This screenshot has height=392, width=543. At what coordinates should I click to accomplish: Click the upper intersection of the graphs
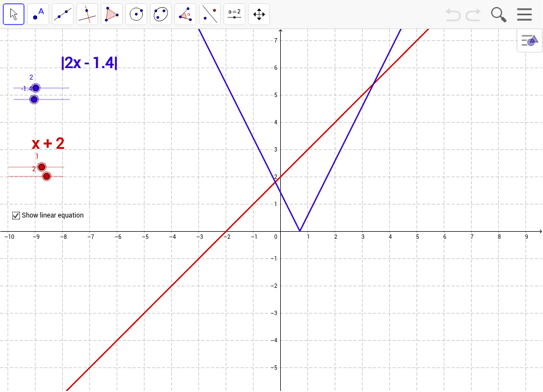pos(373,84)
